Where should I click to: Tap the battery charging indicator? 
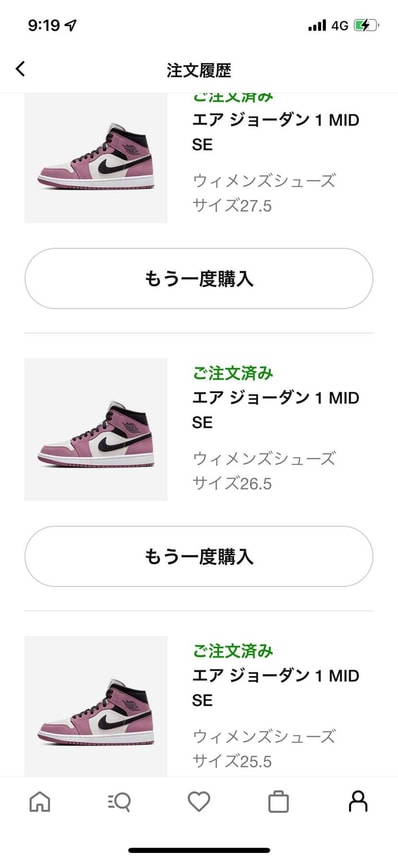point(366,25)
